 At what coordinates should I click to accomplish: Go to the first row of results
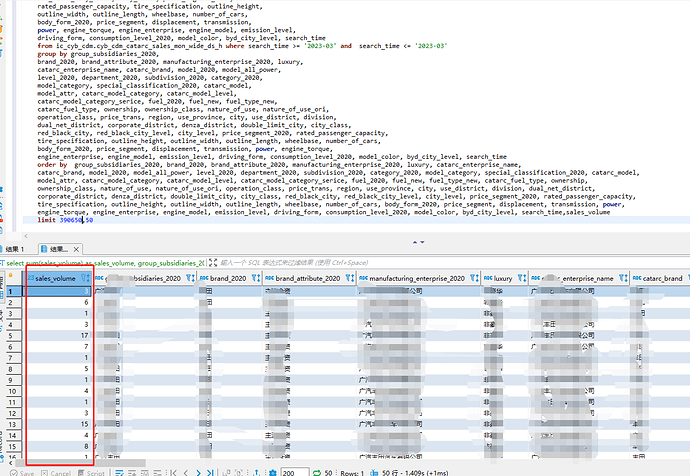173,473
